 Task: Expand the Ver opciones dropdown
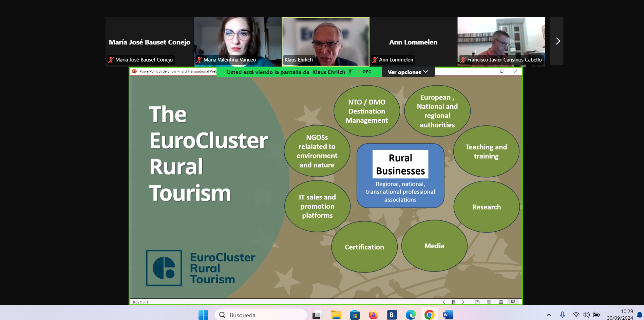point(408,72)
